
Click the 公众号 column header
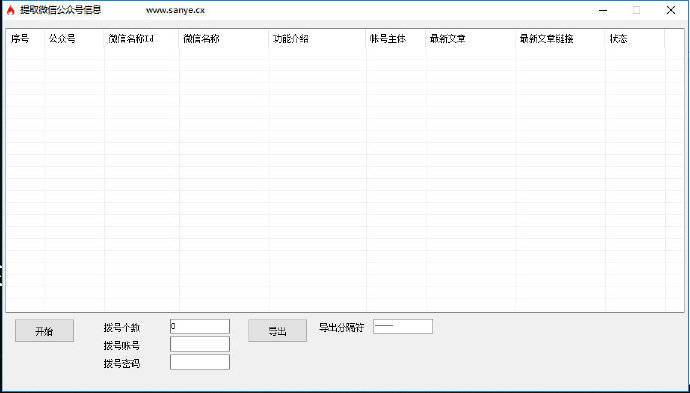click(x=75, y=39)
